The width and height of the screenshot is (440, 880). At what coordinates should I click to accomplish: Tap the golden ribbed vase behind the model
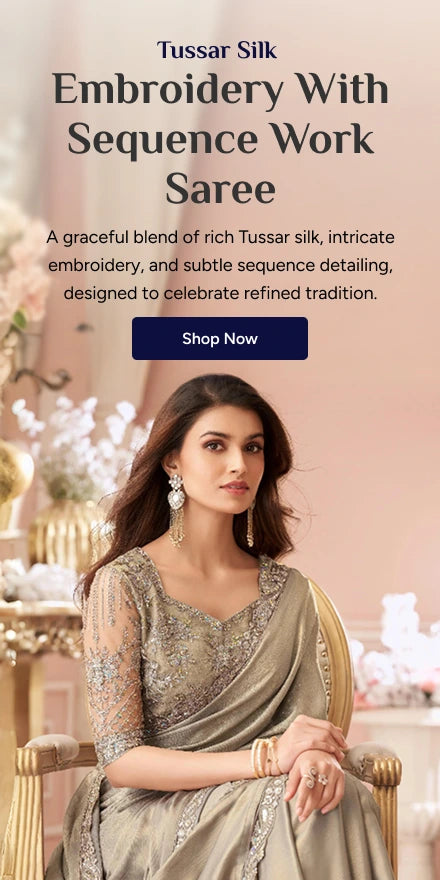[x=63, y=537]
